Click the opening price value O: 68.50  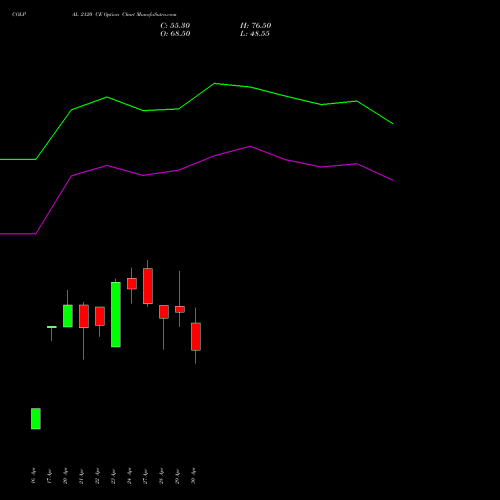coord(175,34)
